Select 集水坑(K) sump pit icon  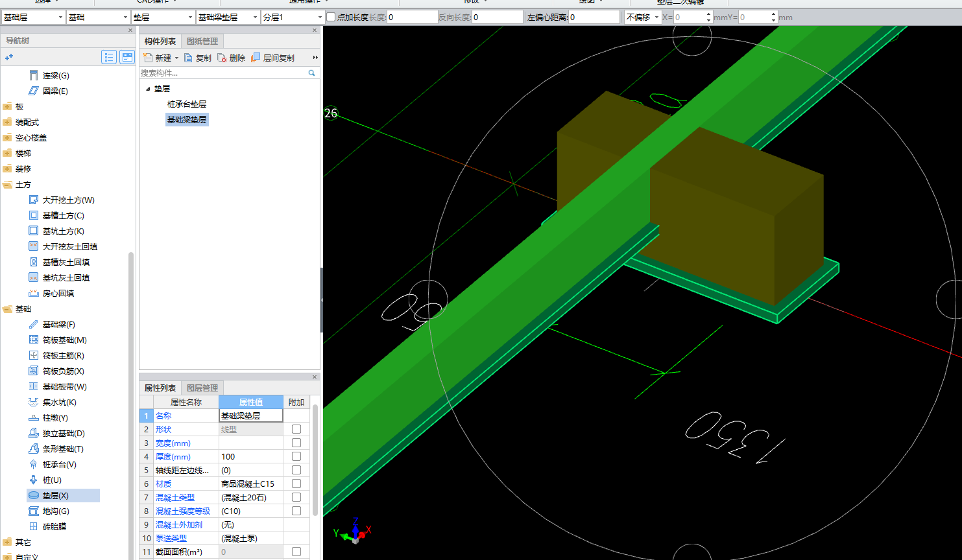click(34, 402)
